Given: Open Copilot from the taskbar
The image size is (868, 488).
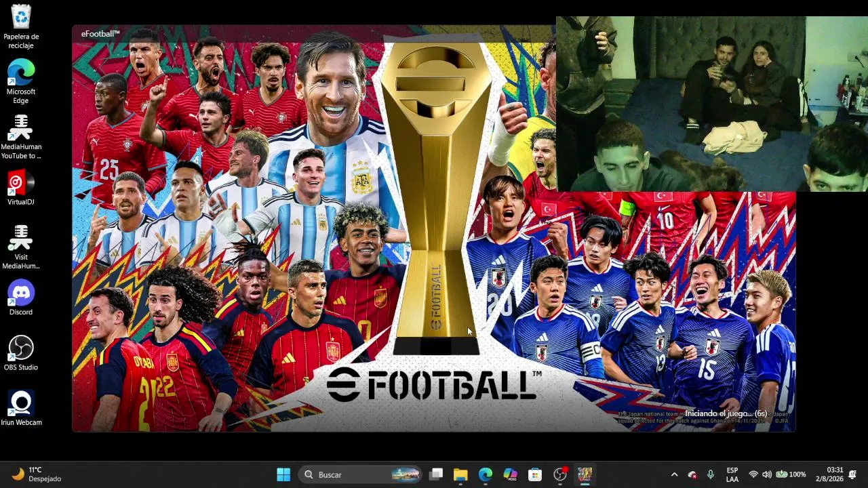Looking at the screenshot, I should click(511, 474).
